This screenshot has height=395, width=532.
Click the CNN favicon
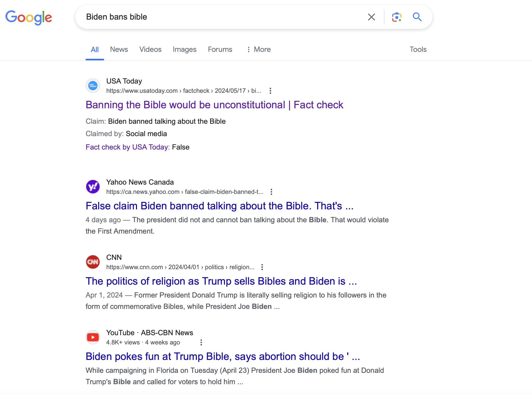[x=93, y=262]
